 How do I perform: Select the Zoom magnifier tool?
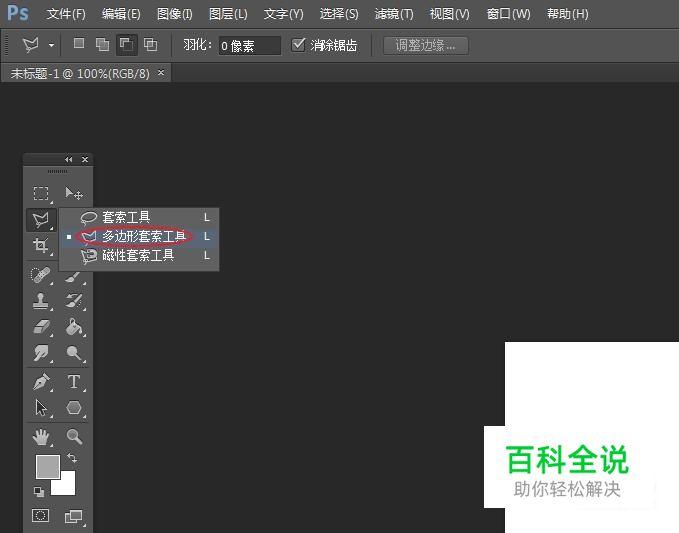74,436
